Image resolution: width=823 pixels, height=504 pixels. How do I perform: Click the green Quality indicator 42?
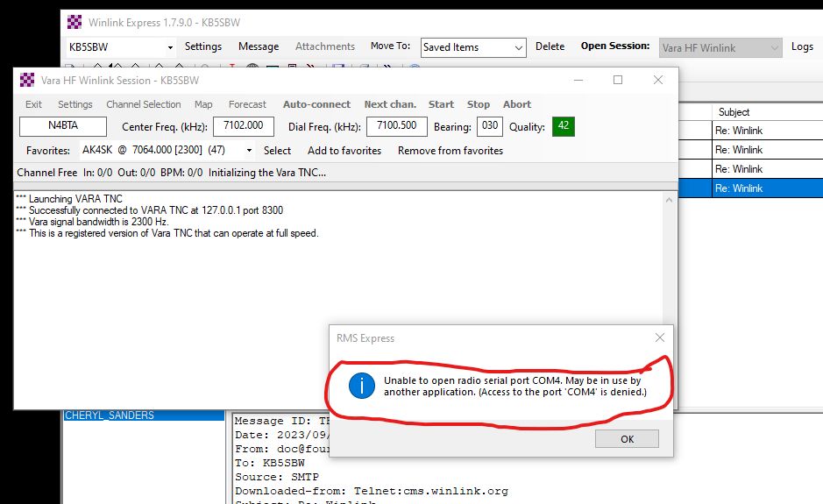point(564,126)
